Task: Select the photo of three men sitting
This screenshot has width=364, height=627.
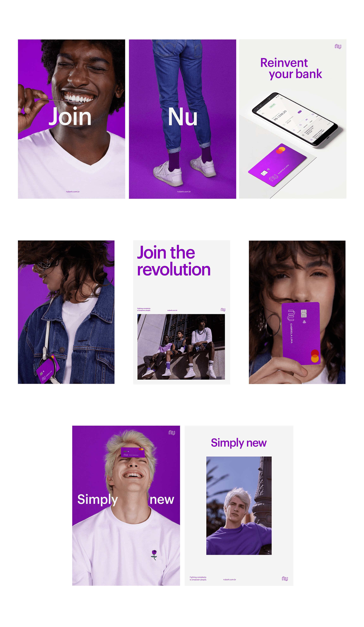Action: point(181,347)
